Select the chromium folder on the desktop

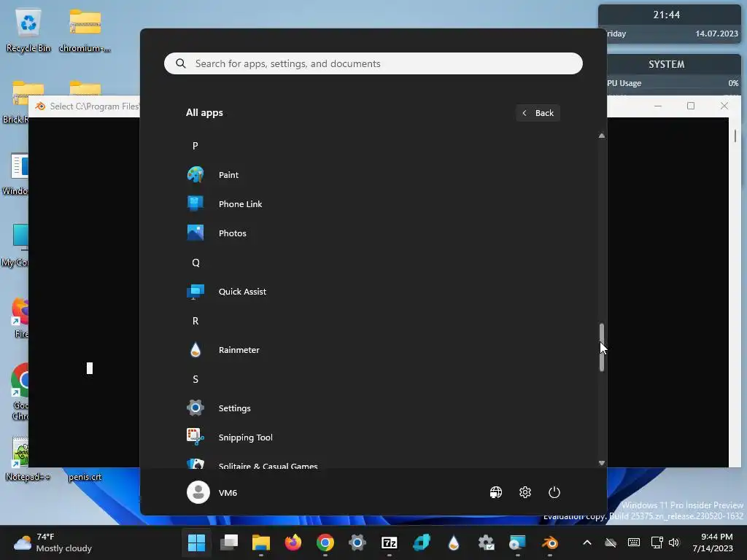85,31
